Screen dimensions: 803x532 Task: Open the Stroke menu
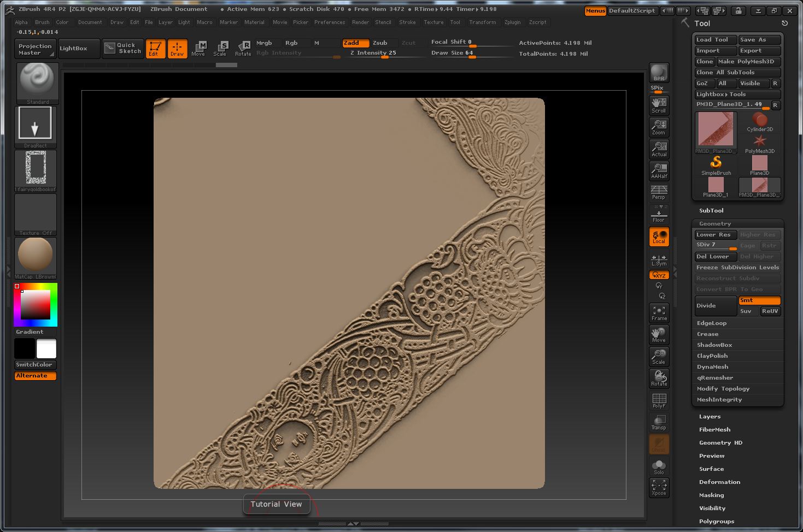click(407, 22)
